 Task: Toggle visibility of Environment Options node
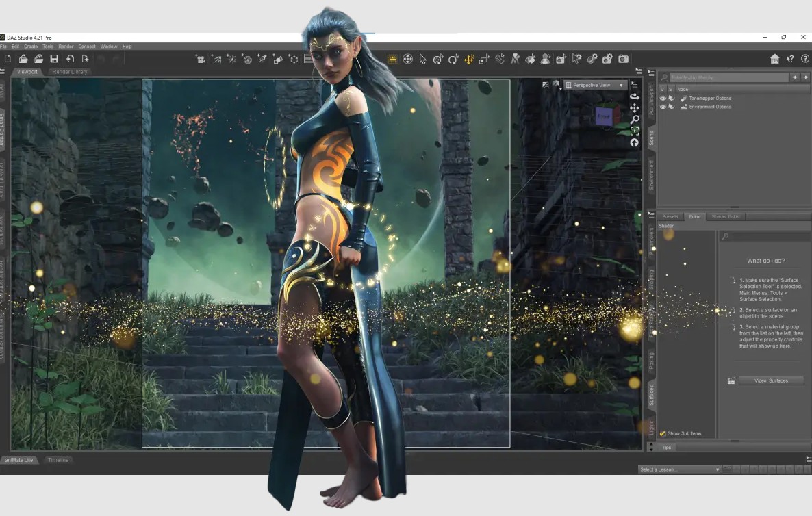663,107
